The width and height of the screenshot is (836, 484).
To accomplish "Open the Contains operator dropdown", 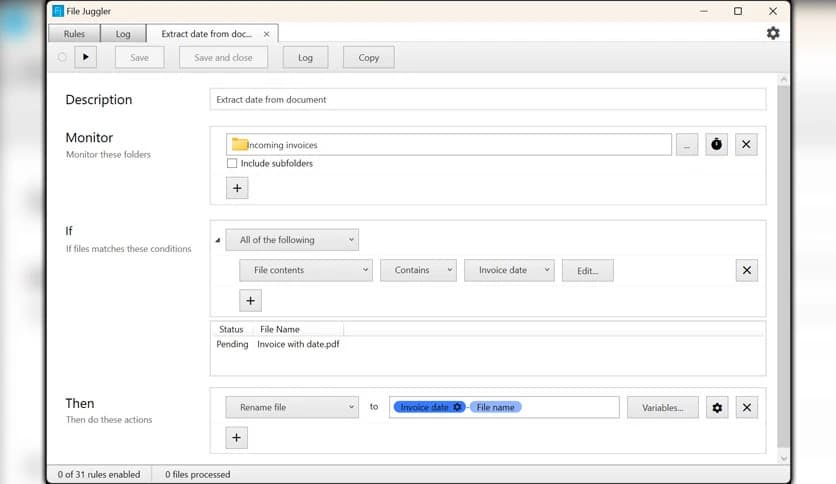I will coord(418,270).
